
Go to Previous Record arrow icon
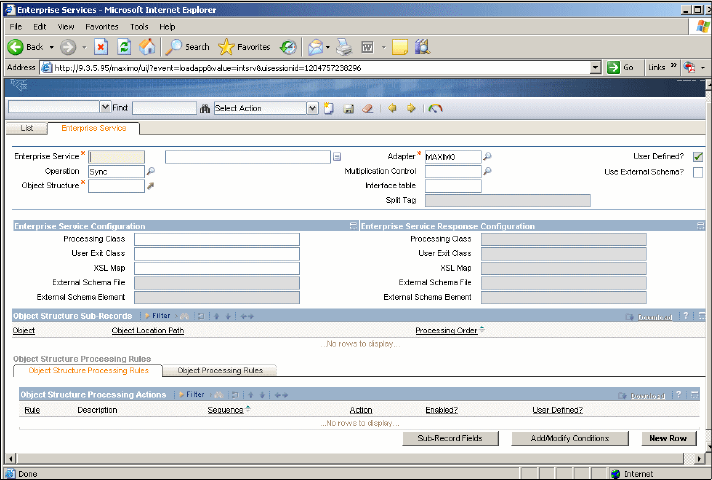pos(392,108)
